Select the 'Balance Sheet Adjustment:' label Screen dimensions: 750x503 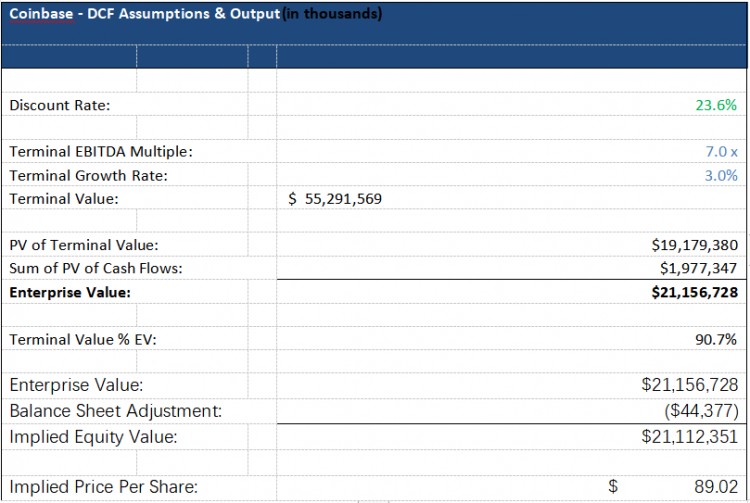(116, 411)
